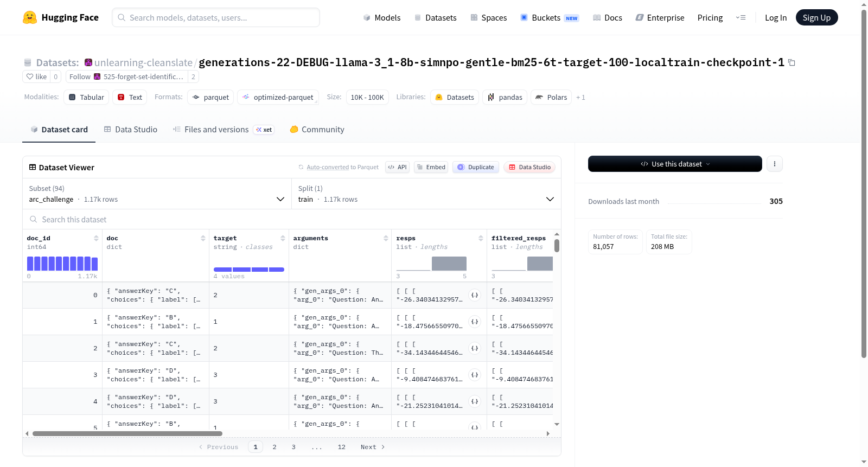Sort the target column with the sort arrows
868x467 pixels.
click(x=283, y=238)
